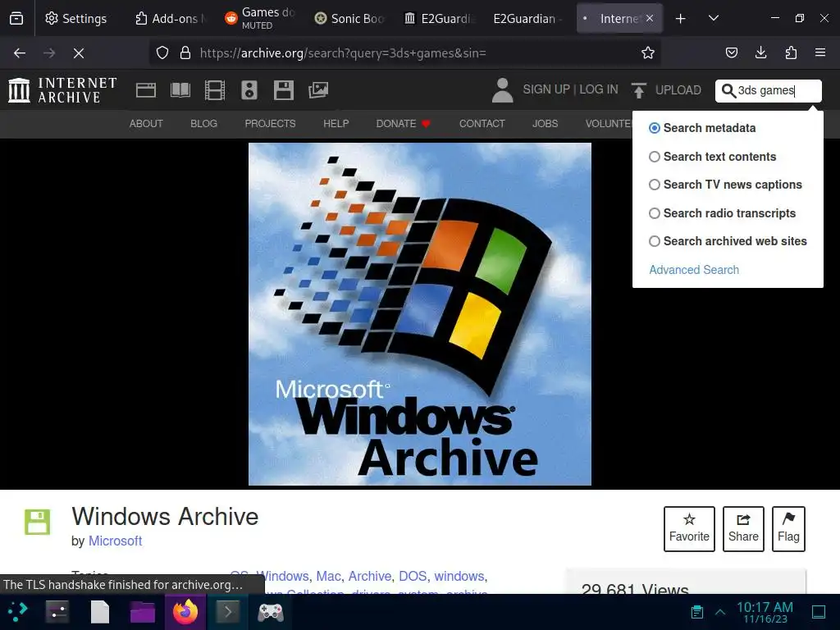Expand system tray hidden icons arrow
Screen dimensions: 840x630
[x=720, y=612]
